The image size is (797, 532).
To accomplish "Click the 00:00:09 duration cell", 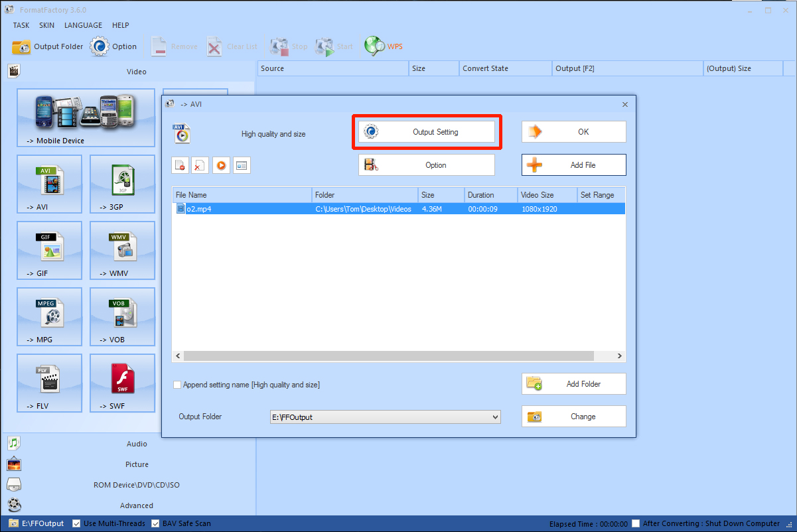I will pos(482,209).
